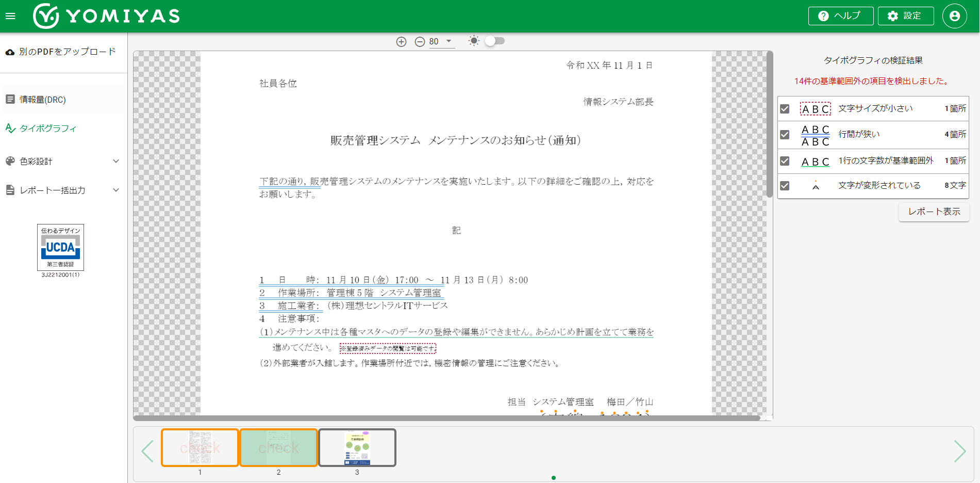Go to next thumbnails with right arrow
The width and height of the screenshot is (980, 483).
[959, 451]
